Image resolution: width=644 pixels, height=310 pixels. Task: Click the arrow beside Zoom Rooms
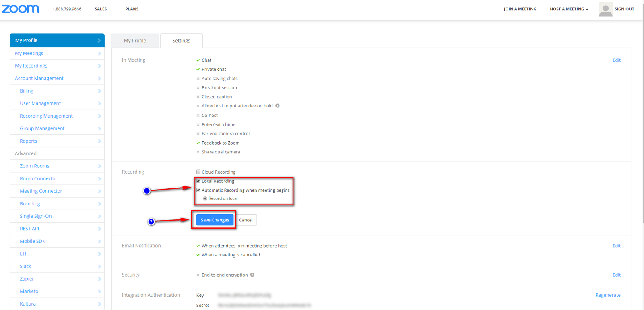click(x=99, y=166)
